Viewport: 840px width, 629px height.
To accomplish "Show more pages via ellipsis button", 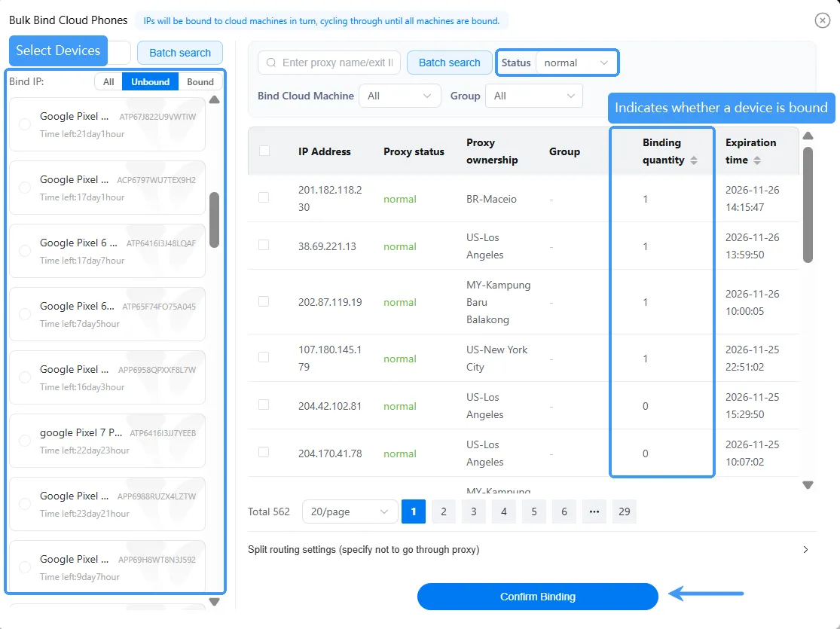I will pos(594,511).
